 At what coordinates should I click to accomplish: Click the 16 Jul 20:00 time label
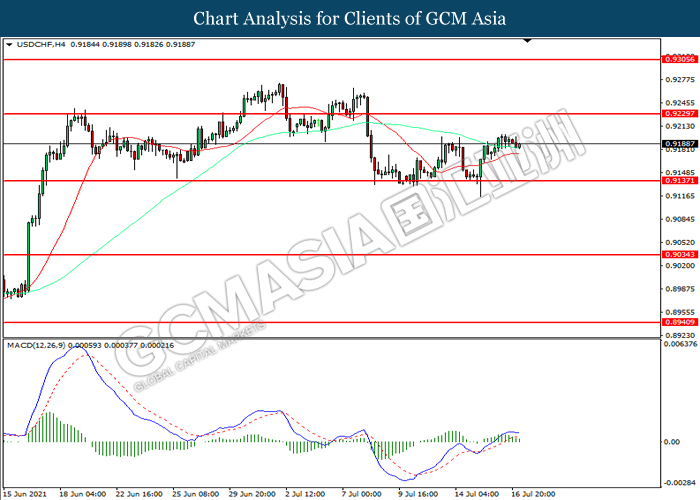(533, 494)
